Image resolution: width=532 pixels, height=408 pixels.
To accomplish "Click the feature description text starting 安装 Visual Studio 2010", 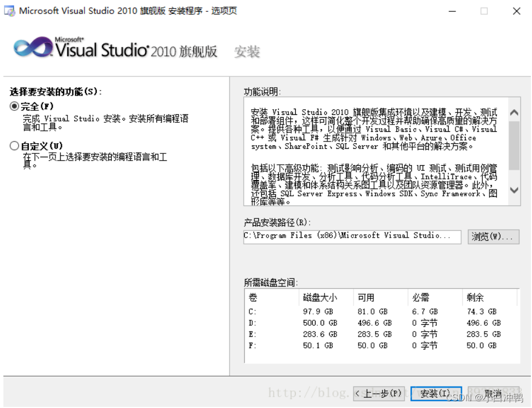I will tap(374, 129).
